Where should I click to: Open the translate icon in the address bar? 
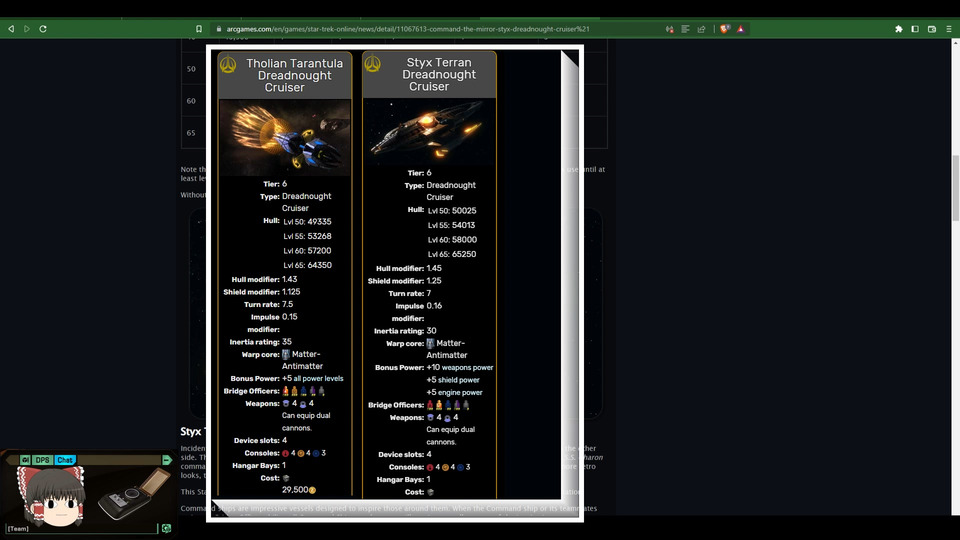(670, 29)
